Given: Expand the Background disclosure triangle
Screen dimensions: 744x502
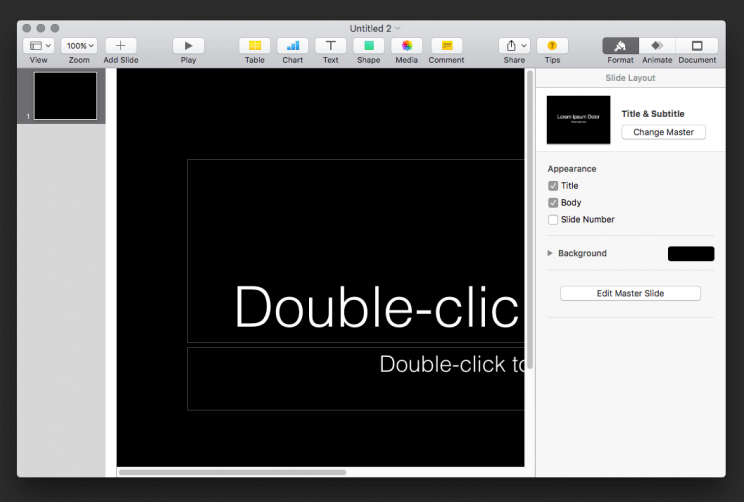Looking at the screenshot, I should pos(550,253).
